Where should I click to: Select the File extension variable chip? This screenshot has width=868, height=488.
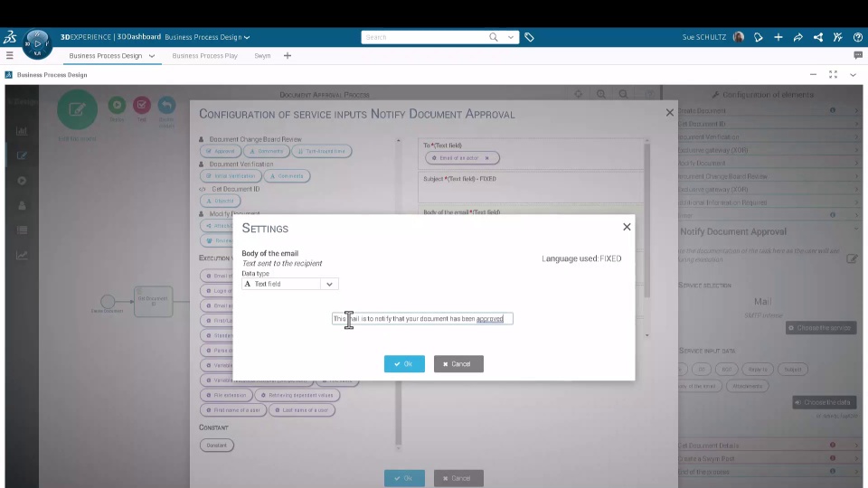[x=226, y=395]
